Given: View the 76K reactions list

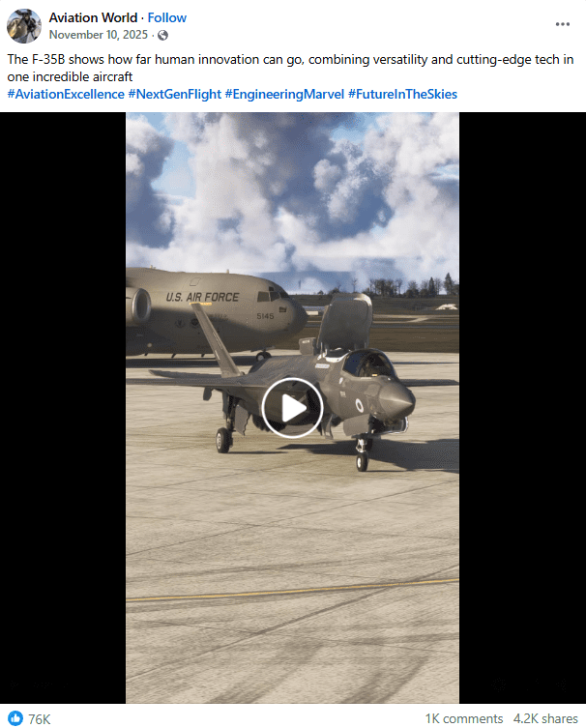Looking at the screenshot, I should pyautogui.click(x=39, y=718).
